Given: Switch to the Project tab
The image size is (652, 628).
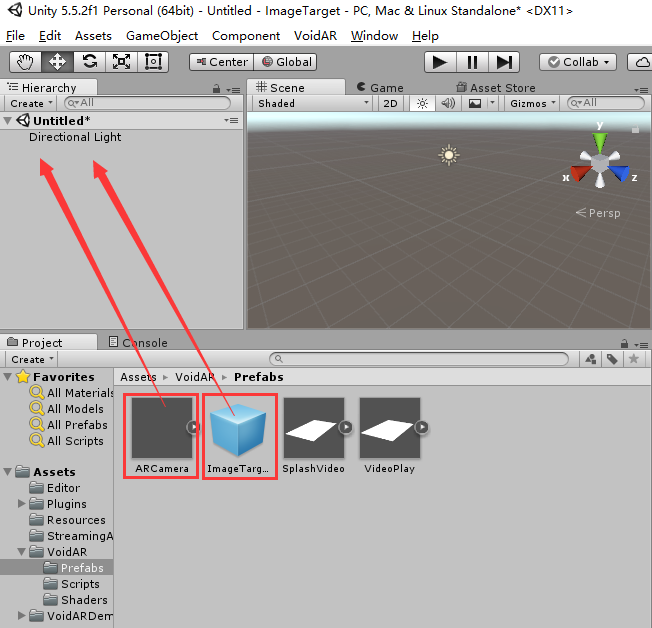Looking at the screenshot, I should point(48,342).
